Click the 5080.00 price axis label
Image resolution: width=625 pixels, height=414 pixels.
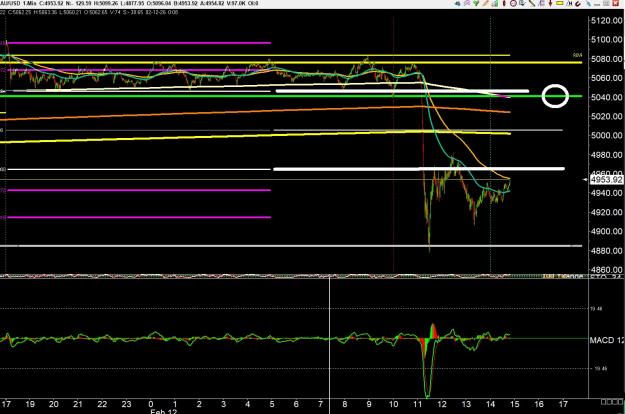coord(606,59)
